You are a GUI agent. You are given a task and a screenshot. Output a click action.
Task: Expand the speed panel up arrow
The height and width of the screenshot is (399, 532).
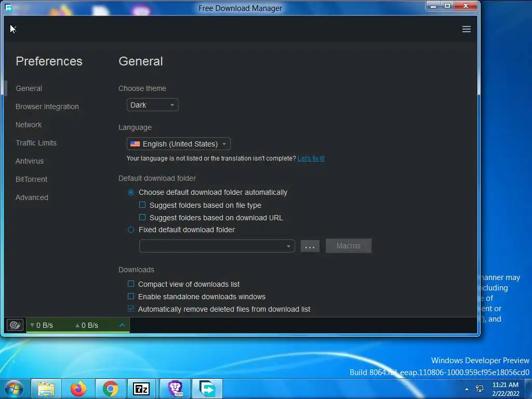[122, 325]
